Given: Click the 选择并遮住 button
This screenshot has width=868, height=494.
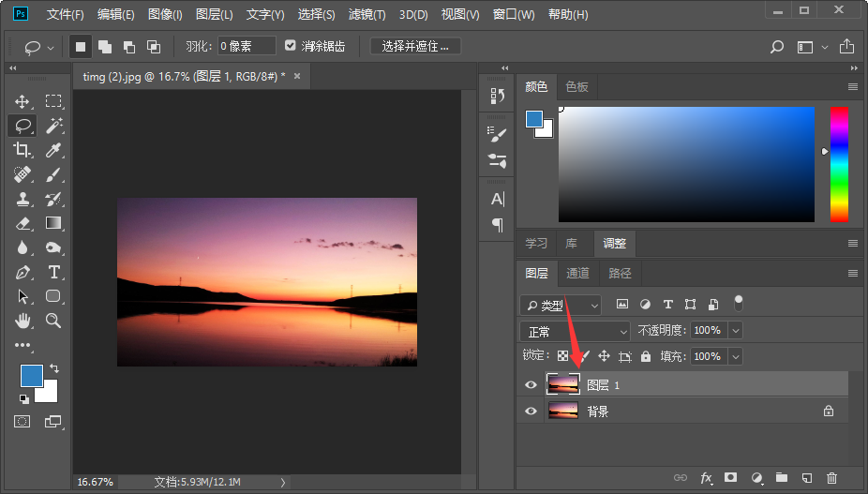Looking at the screenshot, I should click(x=415, y=46).
